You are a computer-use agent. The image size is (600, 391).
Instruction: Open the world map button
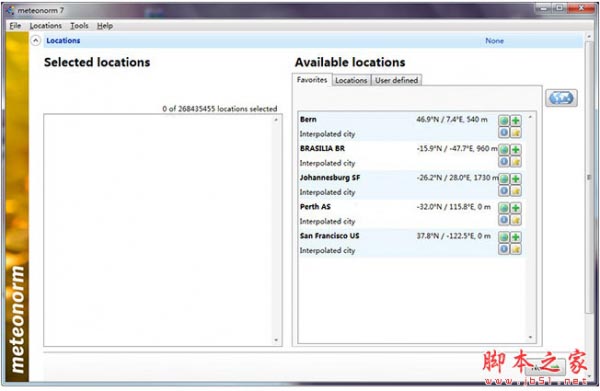[x=561, y=98]
